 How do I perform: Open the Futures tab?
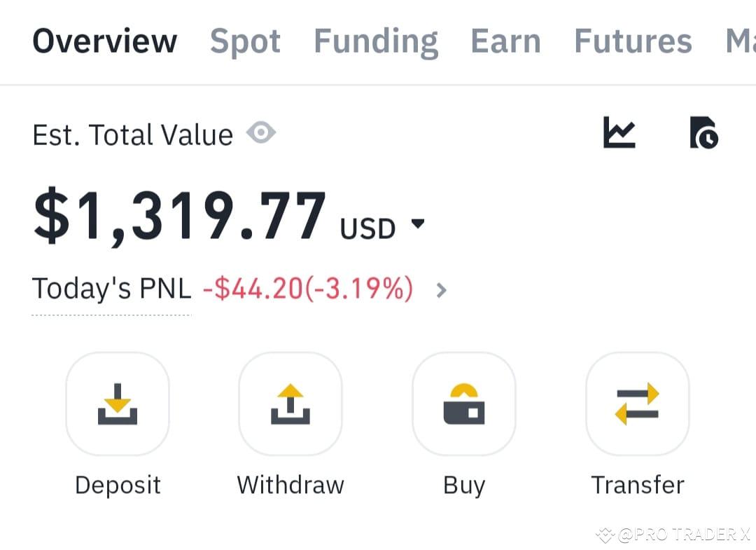632,41
